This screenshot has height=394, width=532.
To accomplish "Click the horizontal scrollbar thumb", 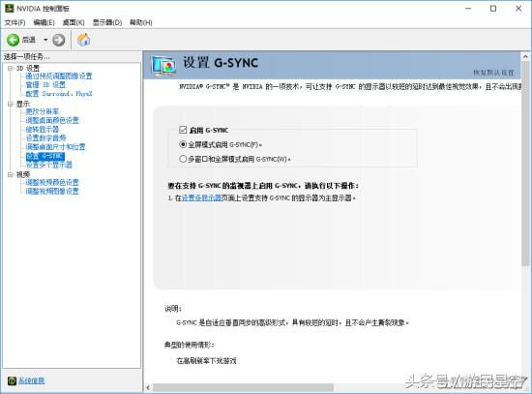I will pos(243,387).
